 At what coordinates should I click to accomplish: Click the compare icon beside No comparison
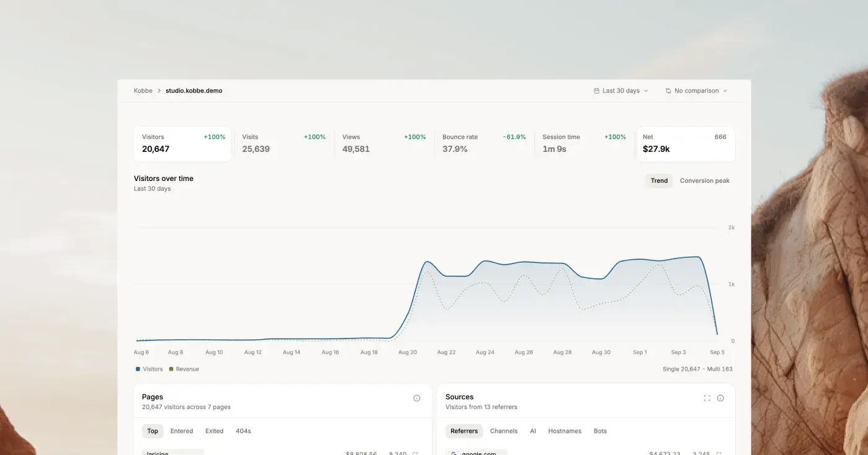(668, 91)
